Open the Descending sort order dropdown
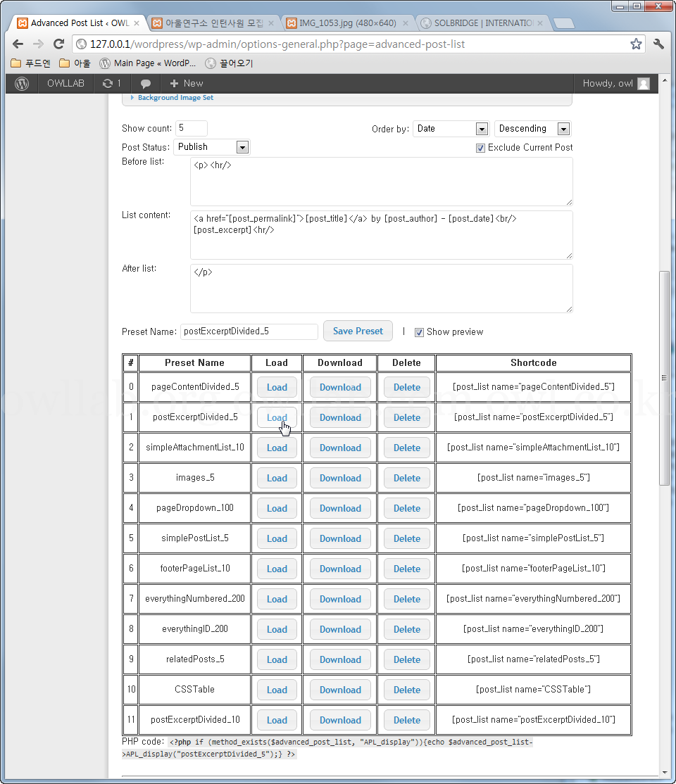 (533, 129)
